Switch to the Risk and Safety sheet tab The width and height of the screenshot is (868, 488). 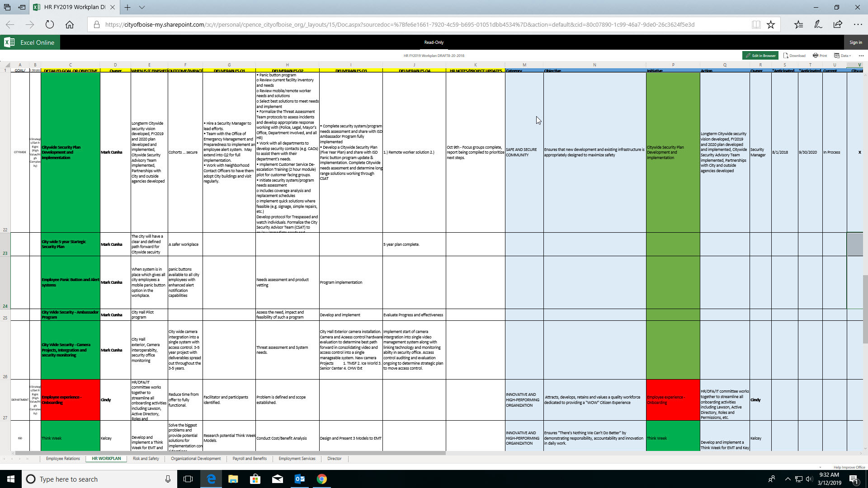[x=146, y=459]
